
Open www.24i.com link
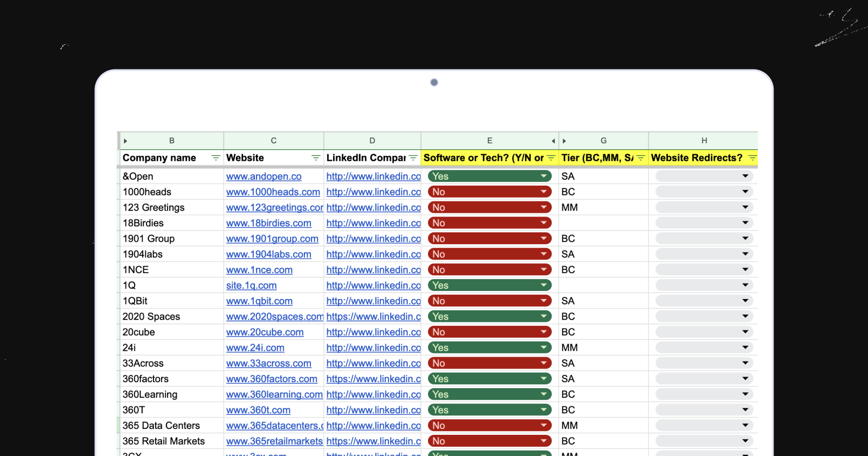coord(255,347)
